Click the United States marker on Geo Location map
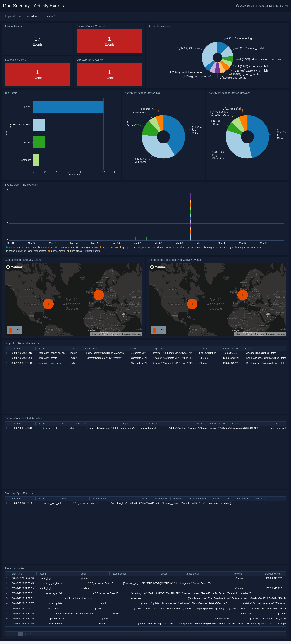This screenshot has height=644, width=291. (48, 304)
